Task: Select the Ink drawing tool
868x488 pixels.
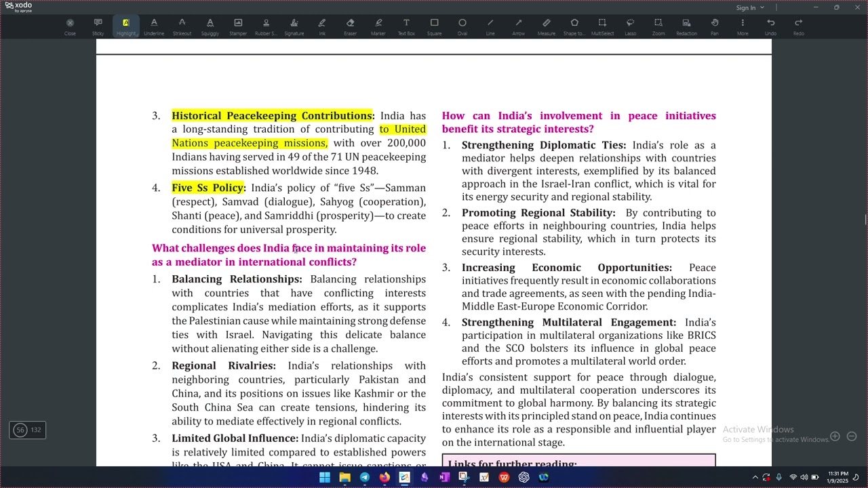Action: point(322,26)
